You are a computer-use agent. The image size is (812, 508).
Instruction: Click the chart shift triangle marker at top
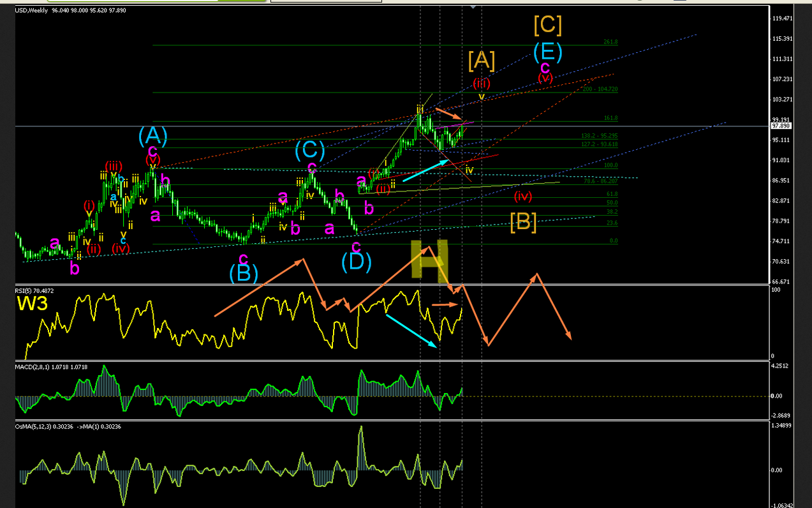pyautogui.click(x=473, y=7)
